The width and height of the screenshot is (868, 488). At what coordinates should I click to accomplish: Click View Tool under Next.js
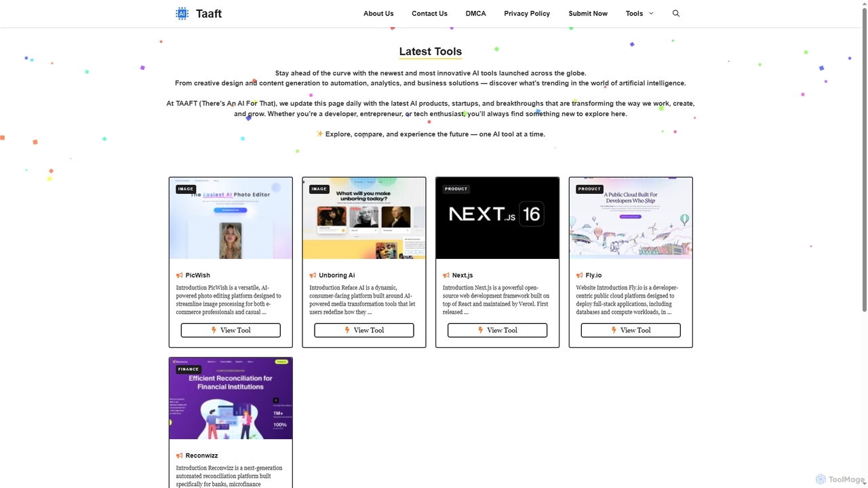coord(497,330)
